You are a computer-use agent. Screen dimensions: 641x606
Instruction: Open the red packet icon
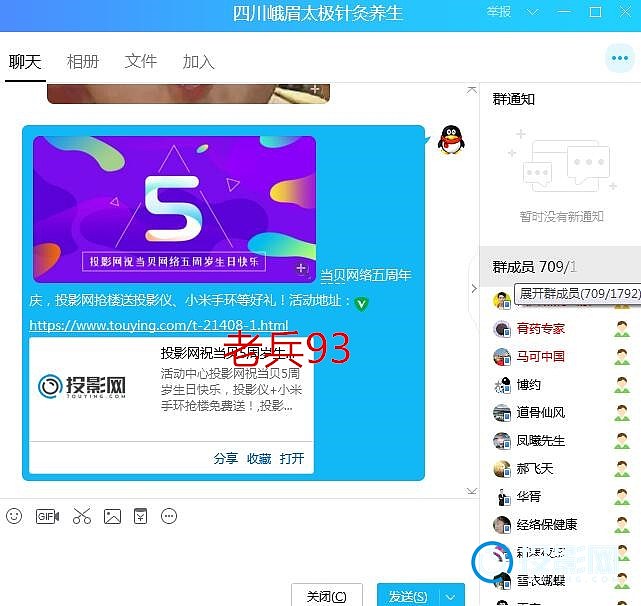point(140,516)
